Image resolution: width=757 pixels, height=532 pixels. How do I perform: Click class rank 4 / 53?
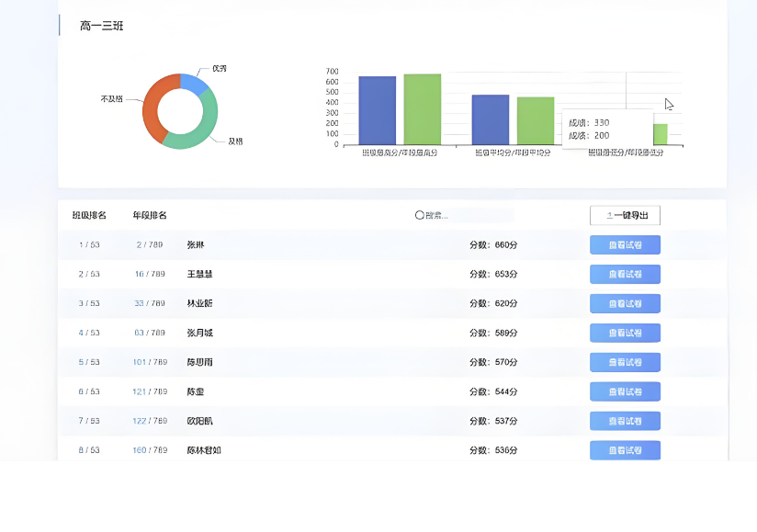(x=89, y=333)
